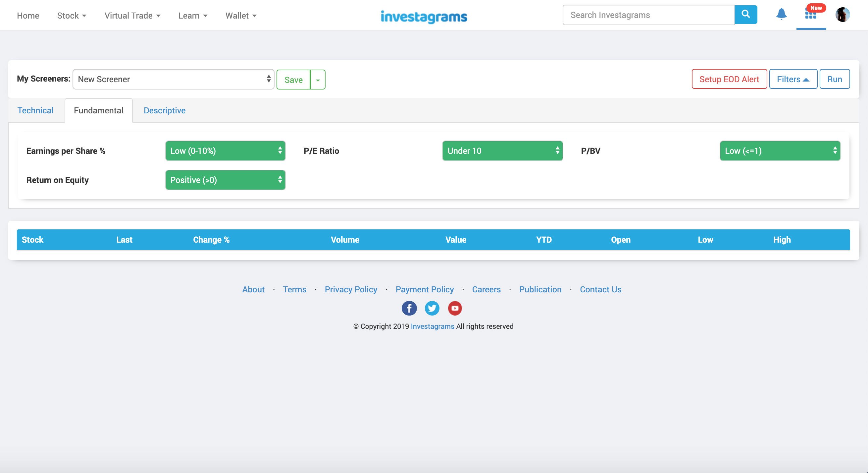Change P/E Ratio Under 10 dropdown

tap(502, 151)
